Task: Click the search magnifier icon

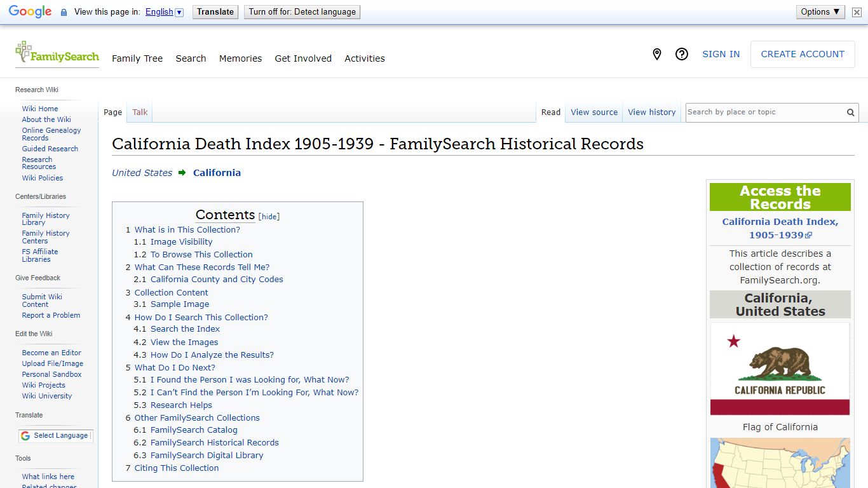Action: pos(850,112)
